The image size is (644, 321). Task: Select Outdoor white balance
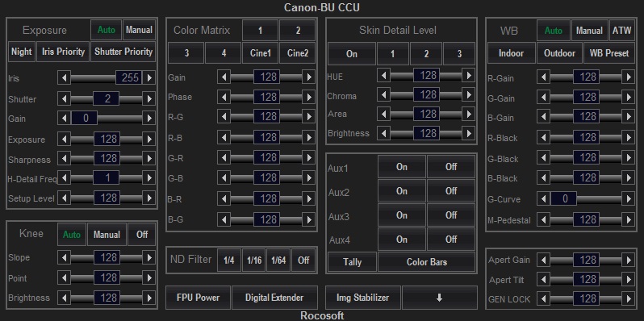559,53
